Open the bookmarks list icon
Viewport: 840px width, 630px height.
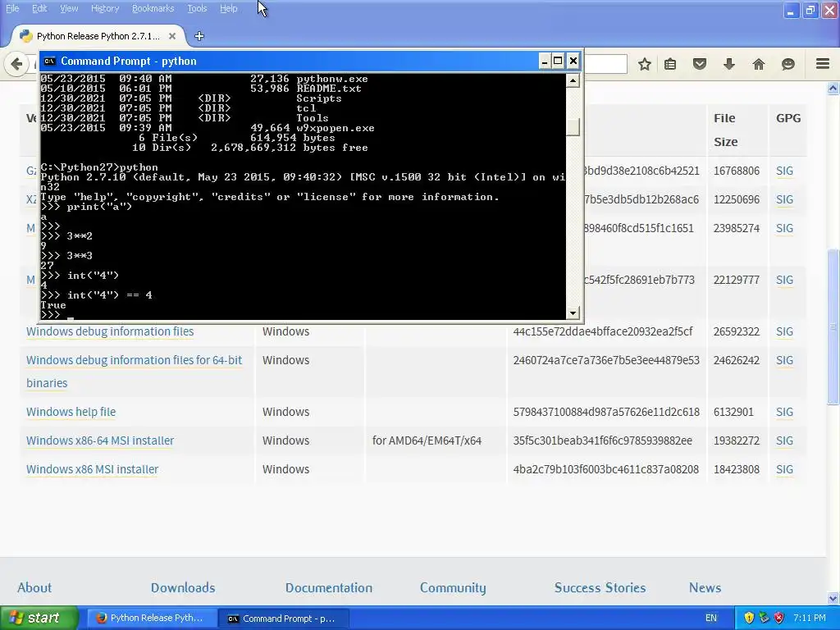[x=670, y=64]
